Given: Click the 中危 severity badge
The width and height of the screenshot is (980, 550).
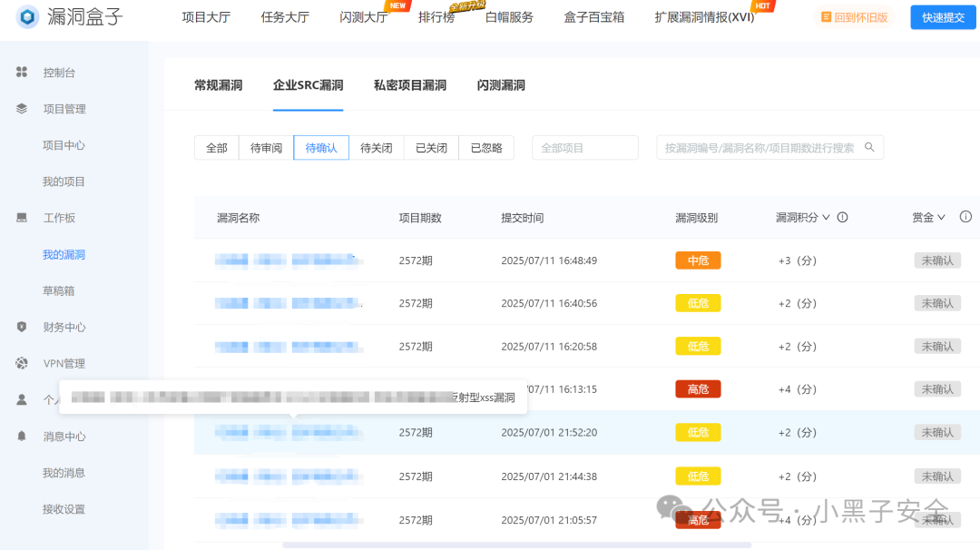Looking at the screenshot, I should pos(698,260).
